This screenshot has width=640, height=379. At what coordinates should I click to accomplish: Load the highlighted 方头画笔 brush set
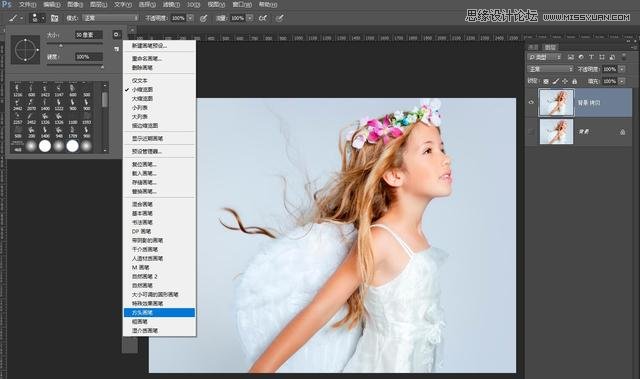[x=159, y=313]
